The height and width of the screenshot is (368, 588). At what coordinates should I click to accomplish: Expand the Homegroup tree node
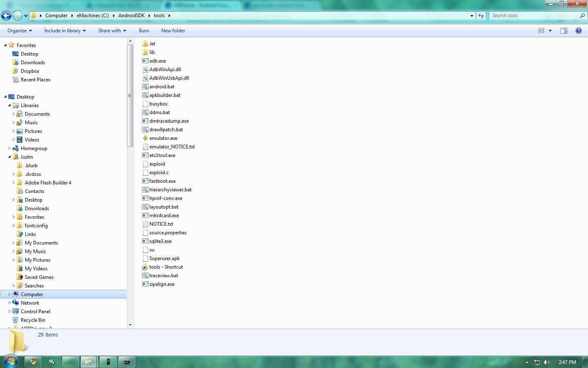9,148
